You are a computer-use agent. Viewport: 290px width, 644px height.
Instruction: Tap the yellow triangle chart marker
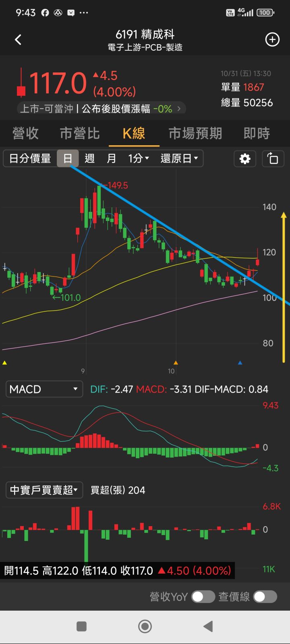point(4,362)
